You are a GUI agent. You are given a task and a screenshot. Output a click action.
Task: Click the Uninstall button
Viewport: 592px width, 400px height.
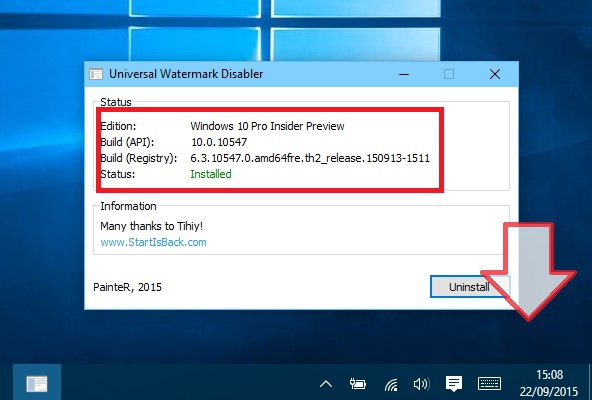470,287
